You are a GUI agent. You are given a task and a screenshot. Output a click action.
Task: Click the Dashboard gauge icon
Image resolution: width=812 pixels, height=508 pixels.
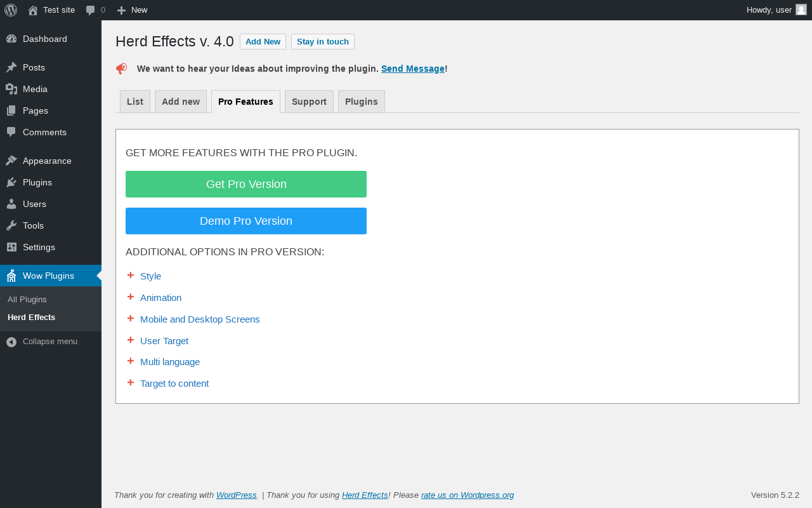11,39
